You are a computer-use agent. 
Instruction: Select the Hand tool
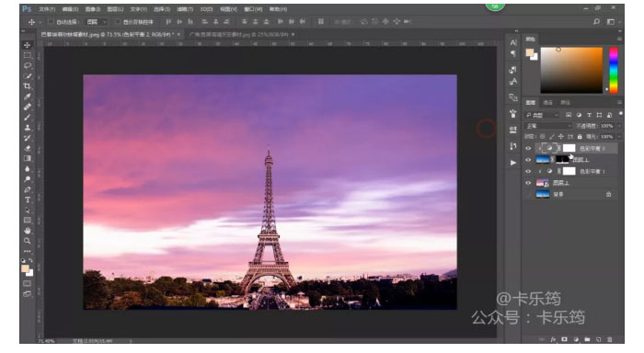[28, 231]
